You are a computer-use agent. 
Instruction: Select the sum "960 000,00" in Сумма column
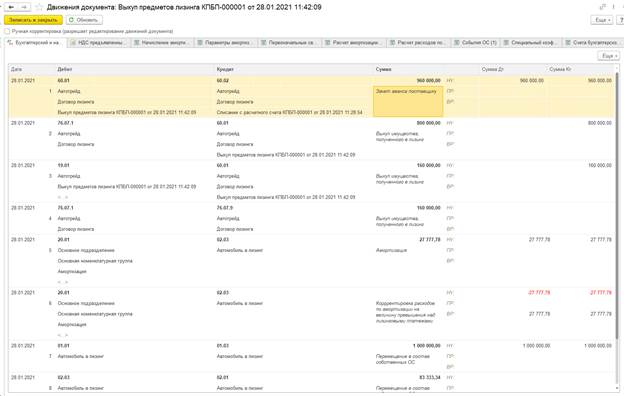point(429,80)
